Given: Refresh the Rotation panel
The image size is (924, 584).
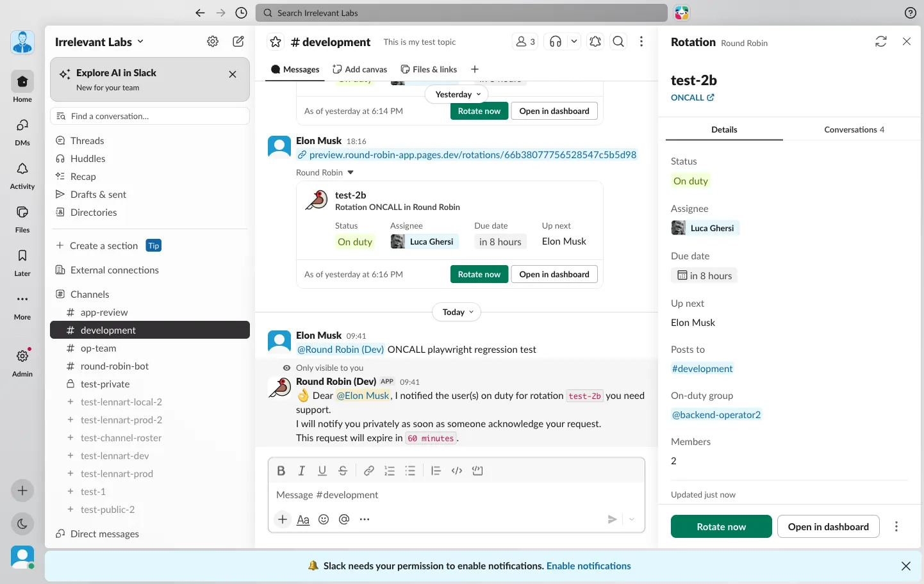Looking at the screenshot, I should point(881,42).
